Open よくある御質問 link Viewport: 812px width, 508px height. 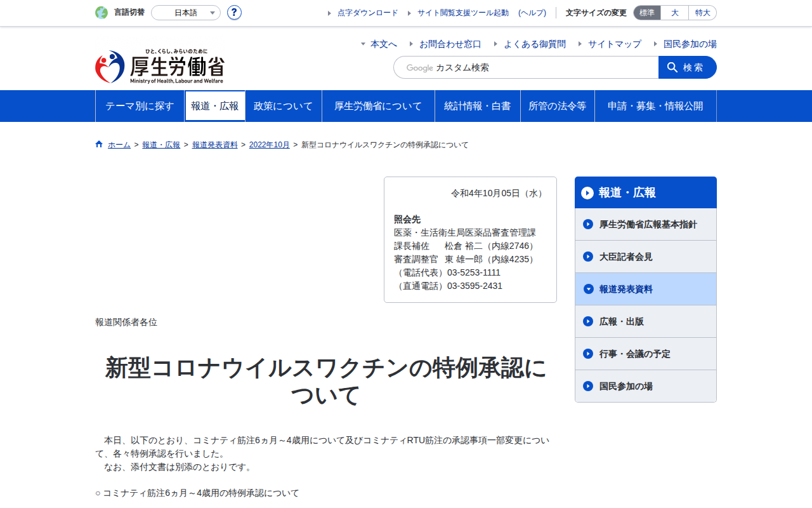pos(535,44)
